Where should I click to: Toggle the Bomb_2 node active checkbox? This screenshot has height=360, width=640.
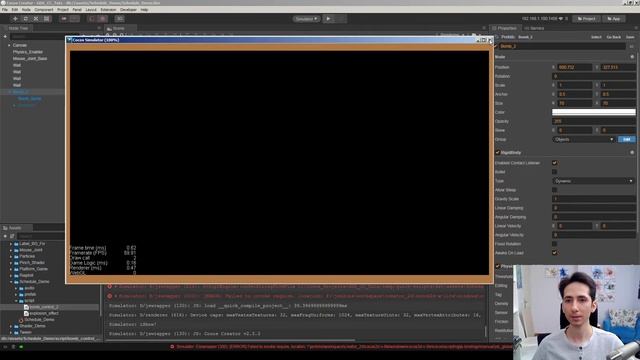pyautogui.click(x=496, y=46)
